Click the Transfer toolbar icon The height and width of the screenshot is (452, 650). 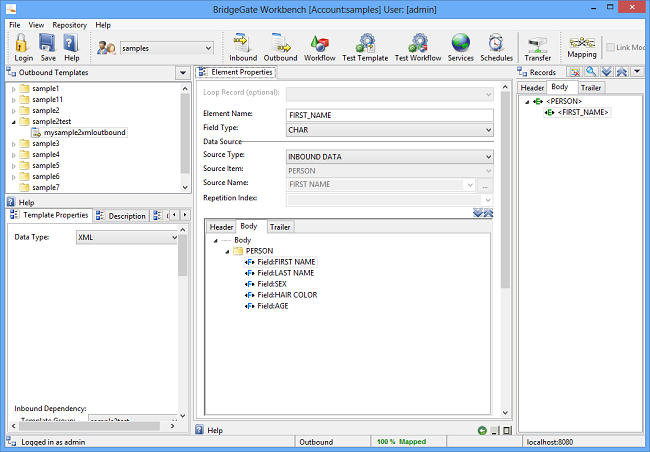(538, 44)
